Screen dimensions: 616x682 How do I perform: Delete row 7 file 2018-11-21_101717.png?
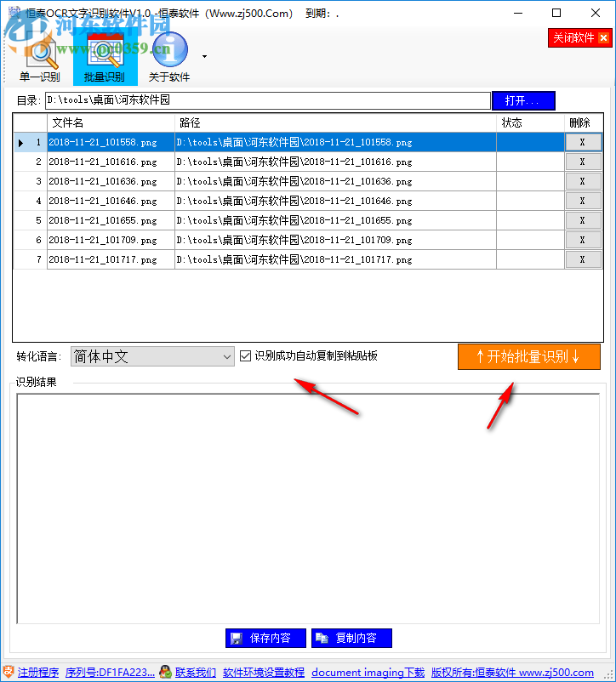(x=583, y=259)
